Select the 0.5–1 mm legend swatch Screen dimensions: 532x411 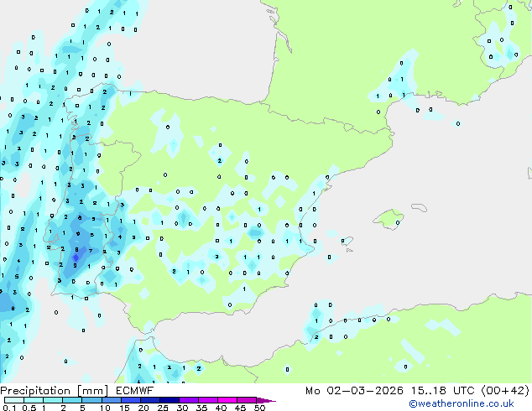coord(34,400)
